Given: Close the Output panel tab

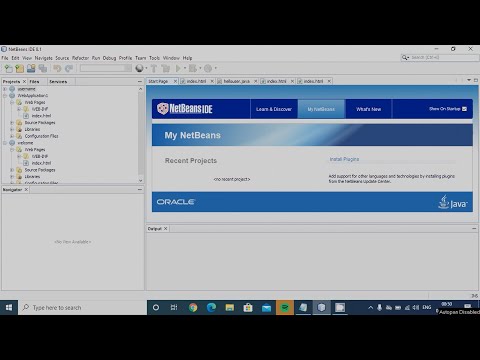Looking at the screenshot, I should coord(166,229).
